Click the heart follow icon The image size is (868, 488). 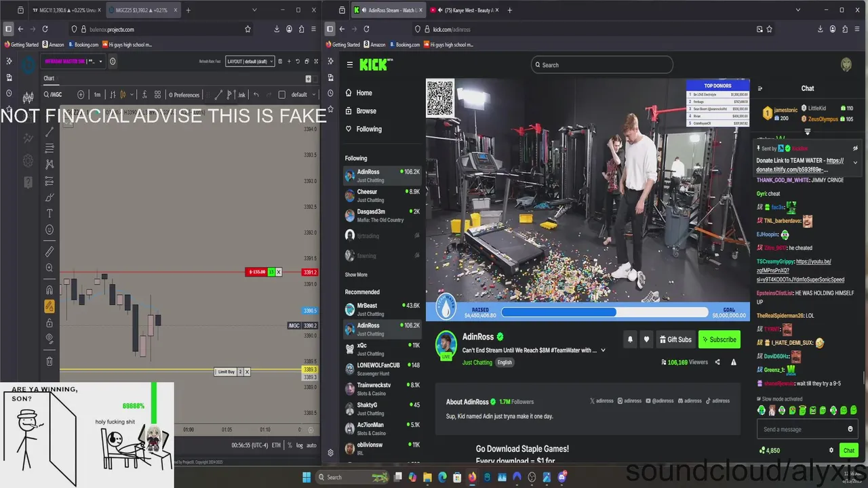click(646, 340)
